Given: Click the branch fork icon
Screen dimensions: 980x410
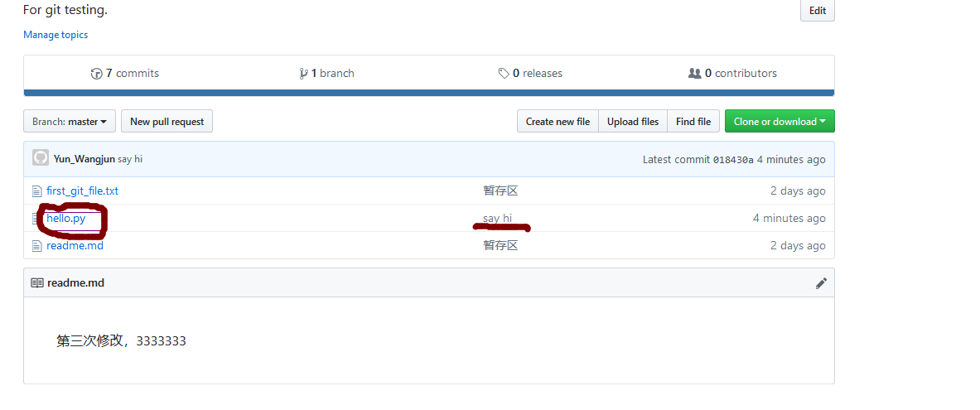Looking at the screenshot, I should pos(304,74).
